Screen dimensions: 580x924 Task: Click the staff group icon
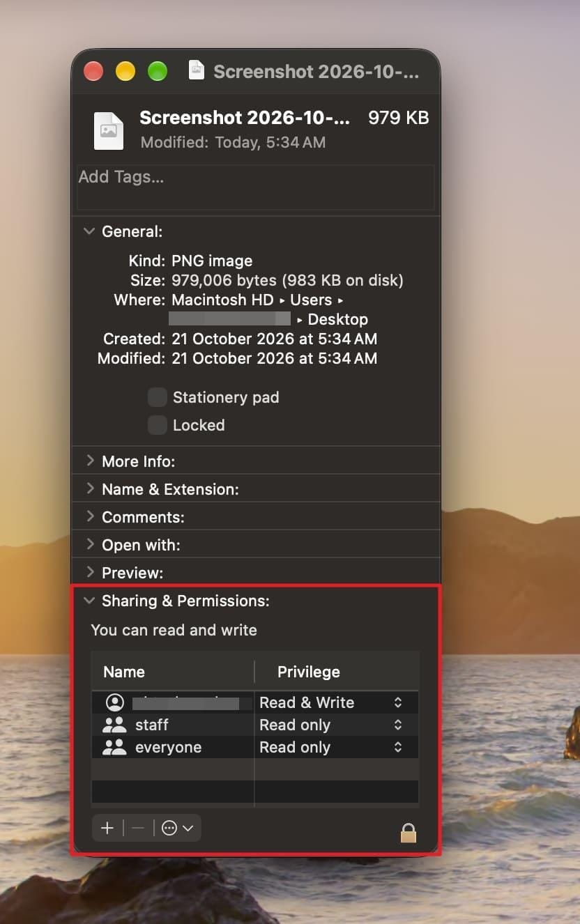114,725
